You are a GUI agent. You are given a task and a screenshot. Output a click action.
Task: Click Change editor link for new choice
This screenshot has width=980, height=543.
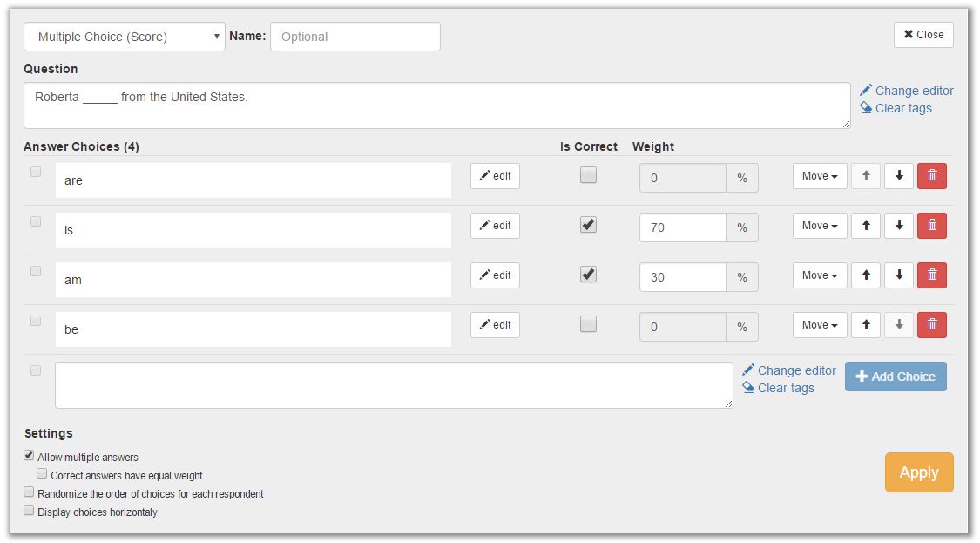(789, 370)
